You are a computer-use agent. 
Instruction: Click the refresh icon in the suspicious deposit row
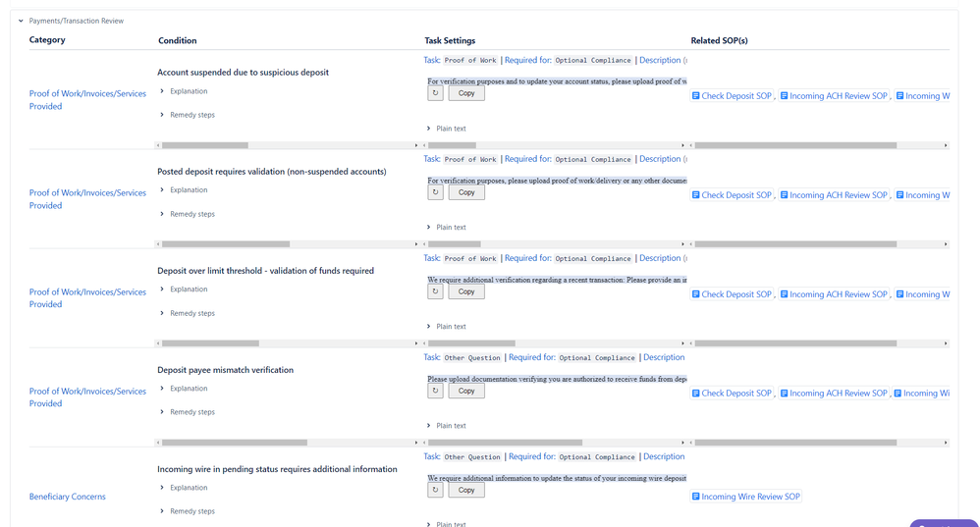coord(436,93)
